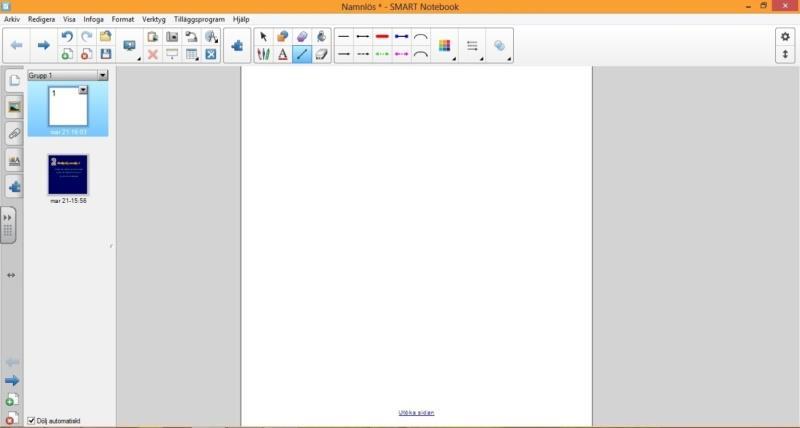Toggle the Dölj automatiskt checkbox

pyautogui.click(x=31, y=421)
